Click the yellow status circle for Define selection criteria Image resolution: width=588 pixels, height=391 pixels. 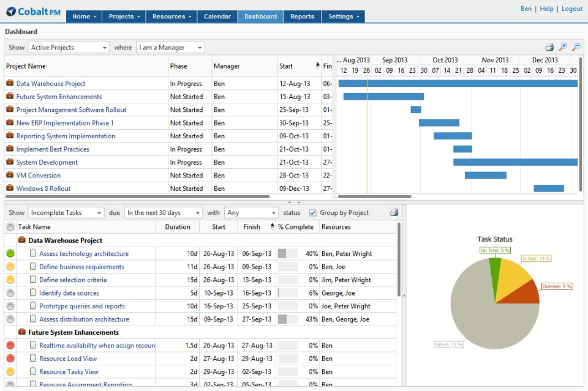point(10,280)
